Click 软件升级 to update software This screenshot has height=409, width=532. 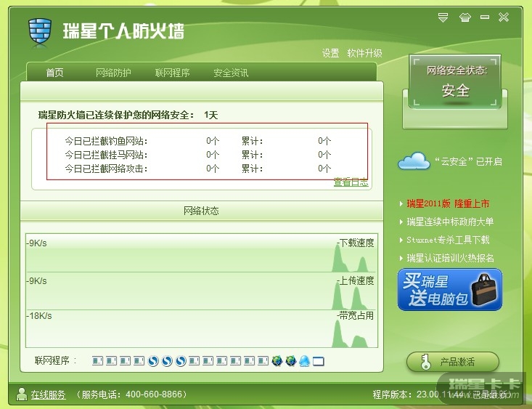tap(365, 53)
